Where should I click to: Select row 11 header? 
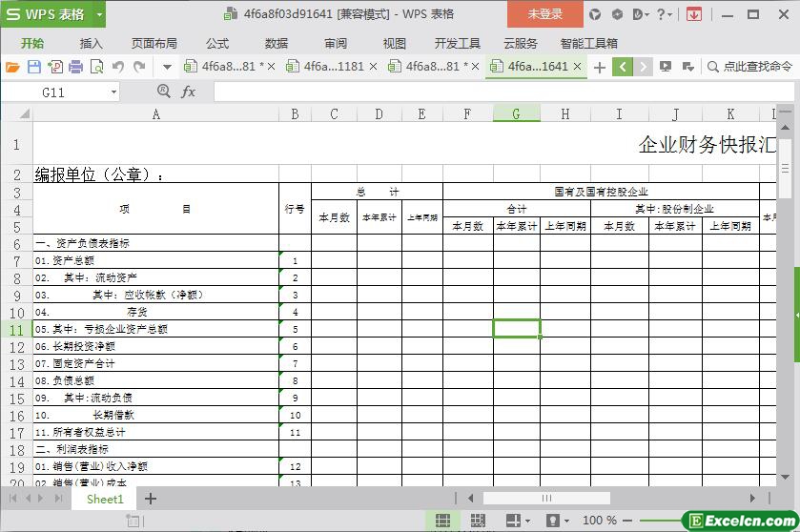pos(17,330)
